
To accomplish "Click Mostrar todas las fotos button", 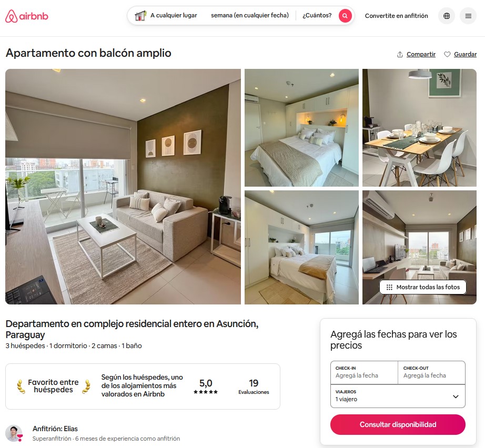I will pyautogui.click(x=423, y=287).
